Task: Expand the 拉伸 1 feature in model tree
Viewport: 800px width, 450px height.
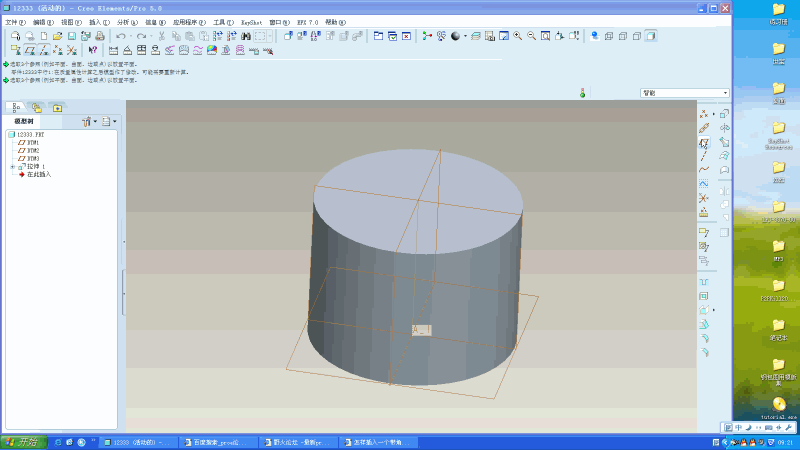Action: tap(12, 167)
